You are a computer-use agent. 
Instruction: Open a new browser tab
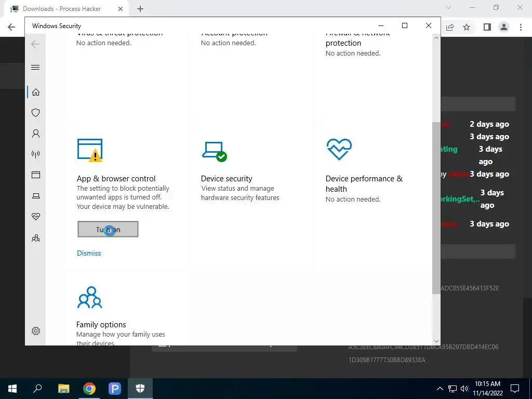coord(140,9)
